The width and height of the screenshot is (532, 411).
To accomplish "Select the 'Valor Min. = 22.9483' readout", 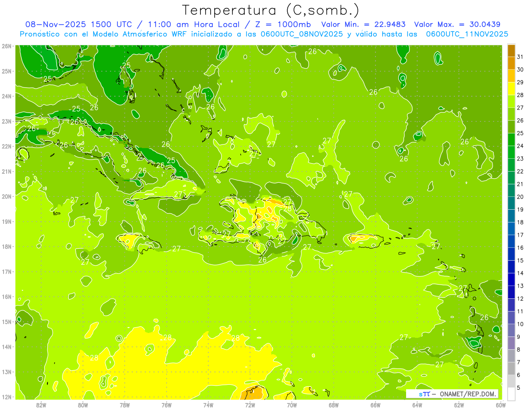I will tap(364, 24).
